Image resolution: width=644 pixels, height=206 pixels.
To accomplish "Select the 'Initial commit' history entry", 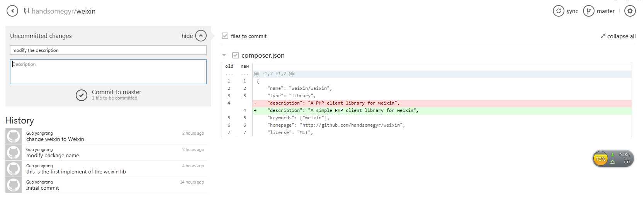I will click(42, 188).
